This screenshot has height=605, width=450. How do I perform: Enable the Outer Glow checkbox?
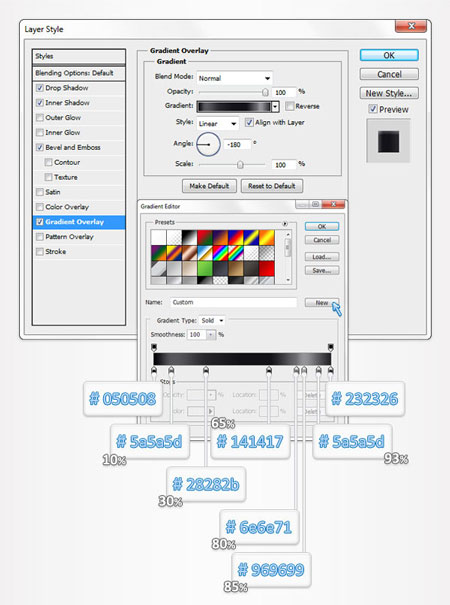[x=39, y=118]
